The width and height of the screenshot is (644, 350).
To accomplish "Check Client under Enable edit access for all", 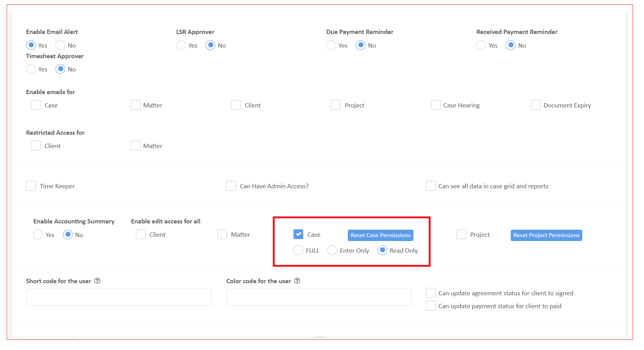I will (x=141, y=234).
